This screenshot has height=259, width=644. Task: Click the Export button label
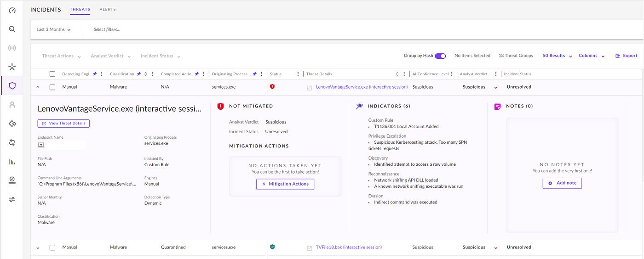[x=630, y=56]
